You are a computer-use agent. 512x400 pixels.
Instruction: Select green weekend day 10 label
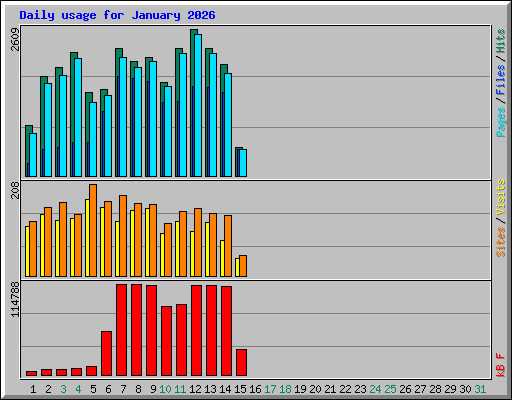(x=165, y=389)
